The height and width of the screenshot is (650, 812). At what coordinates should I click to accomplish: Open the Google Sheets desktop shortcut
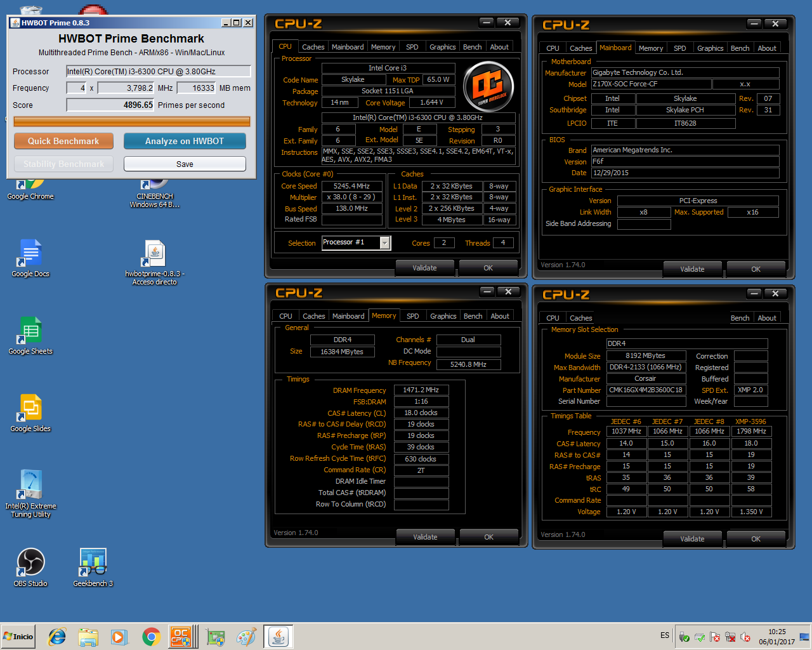point(30,336)
